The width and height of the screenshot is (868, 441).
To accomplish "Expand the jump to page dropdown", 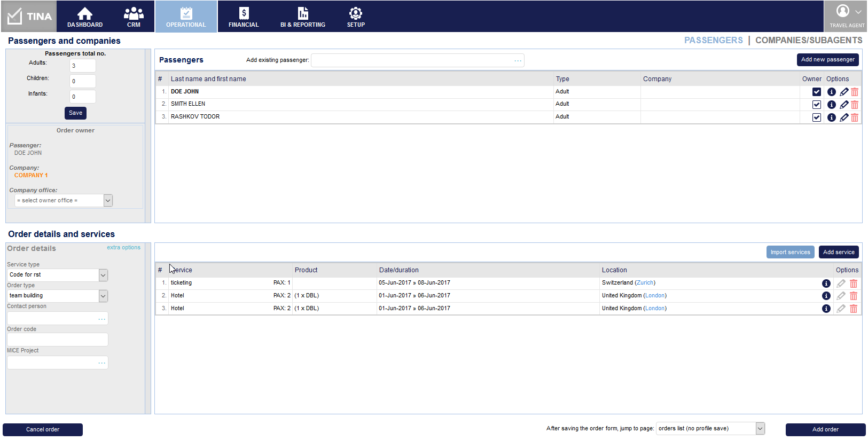I will [760, 428].
